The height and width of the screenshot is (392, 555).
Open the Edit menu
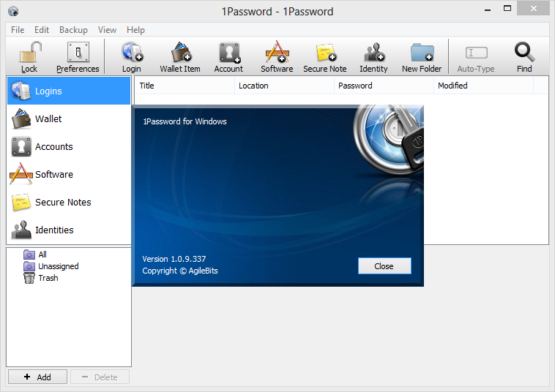click(x=42, y=30)
